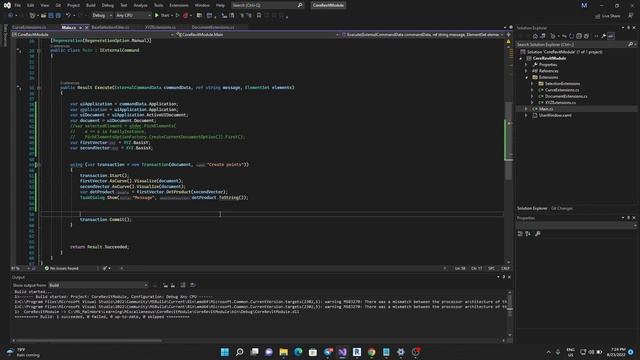Image resolution: width=640 pixels, height=360 pixels.
Task: Click Output horizontal scrollbar thumb
Action: pos(89,340)
